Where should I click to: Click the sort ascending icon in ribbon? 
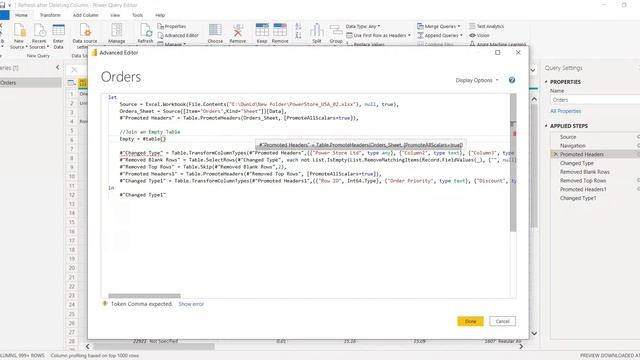[298, 27]
